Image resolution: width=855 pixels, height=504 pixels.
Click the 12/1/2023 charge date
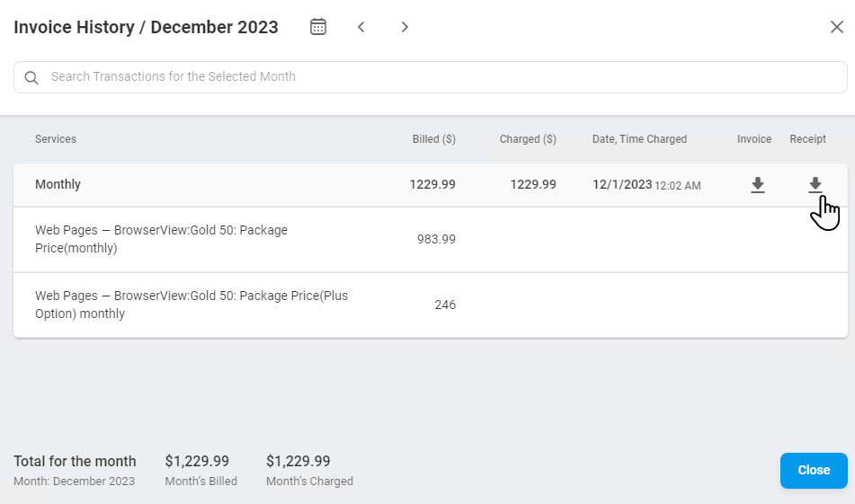tap(622, 185)
